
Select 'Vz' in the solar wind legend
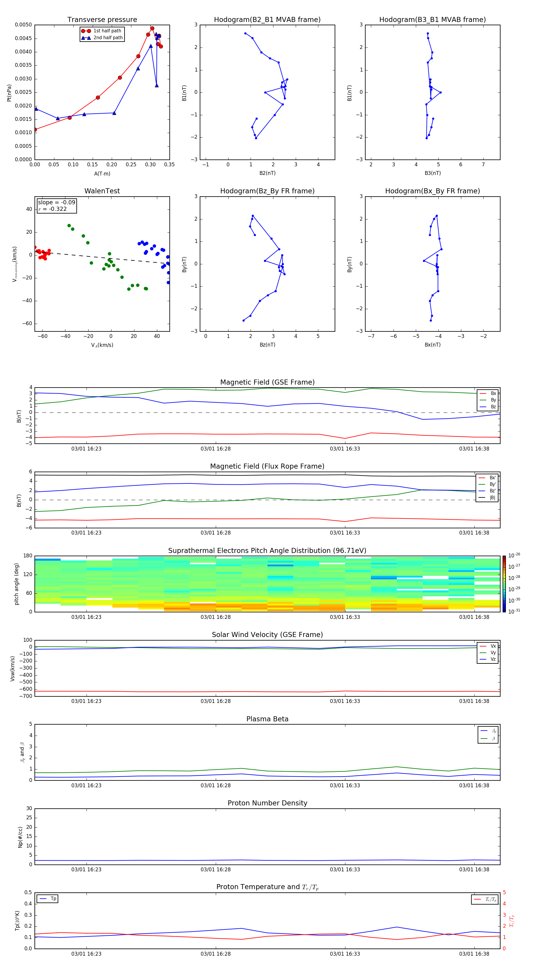[x=488, y=659]
